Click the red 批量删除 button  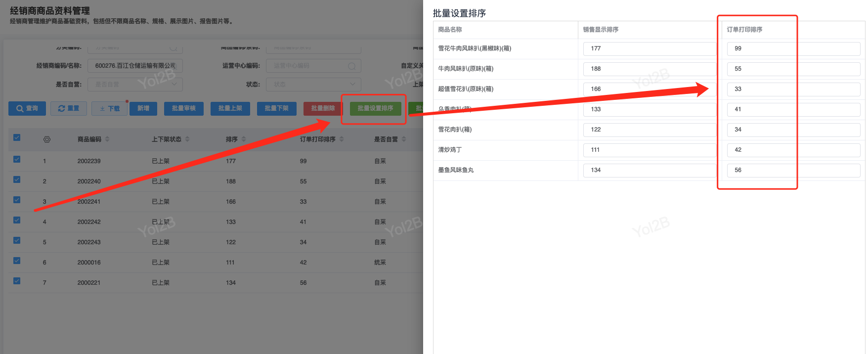coord(323,108)
